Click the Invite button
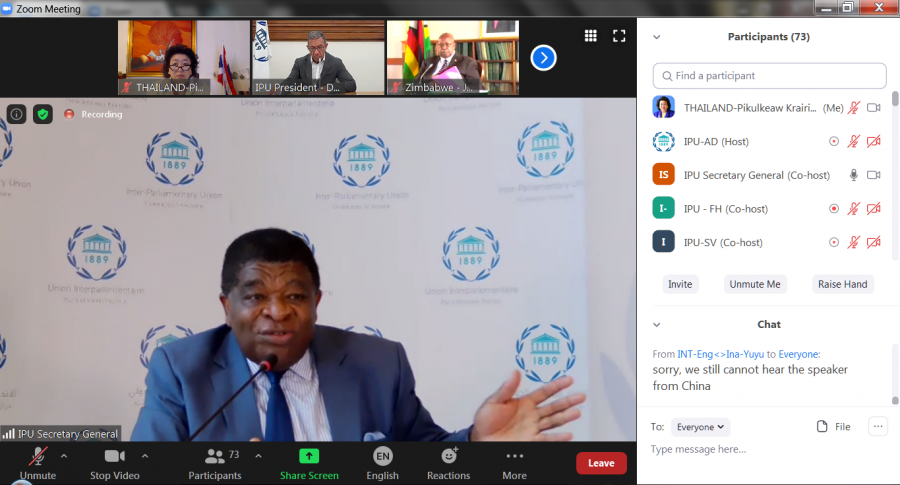 click(x=680, y=284)
